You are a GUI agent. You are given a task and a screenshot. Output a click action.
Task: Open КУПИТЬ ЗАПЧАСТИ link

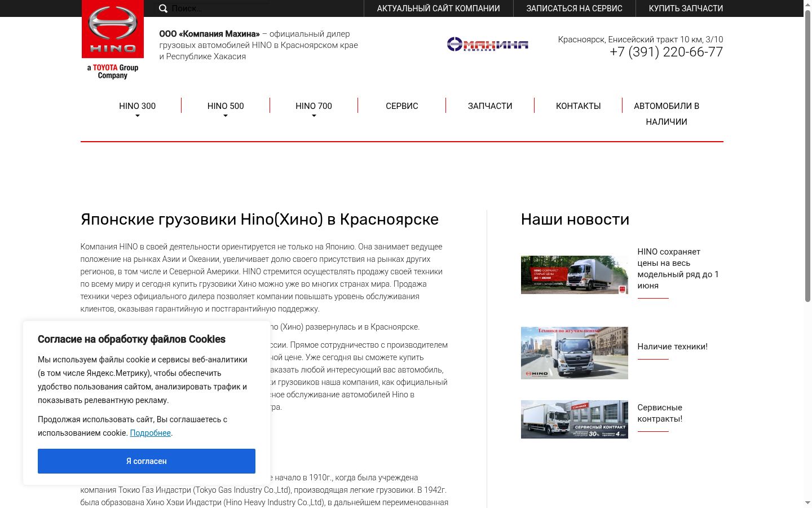tap(686, 8)
